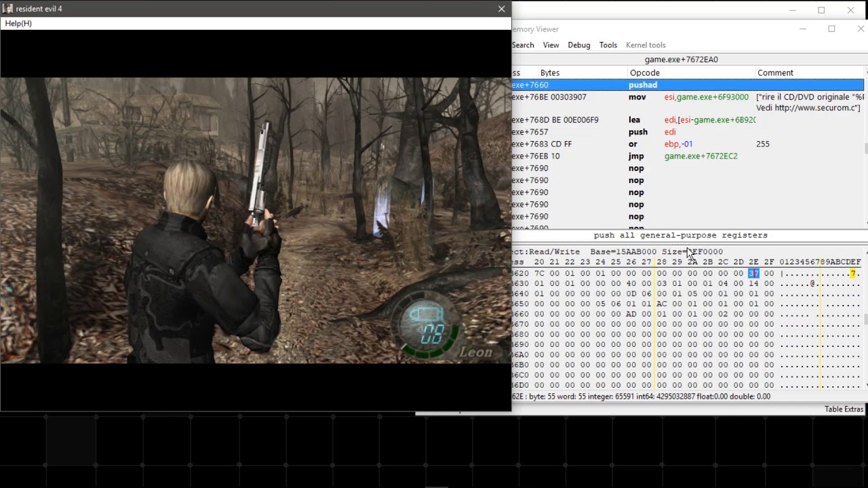Click the byte/word/integer status line
This screenshot has width=868, height=488.
641,396
